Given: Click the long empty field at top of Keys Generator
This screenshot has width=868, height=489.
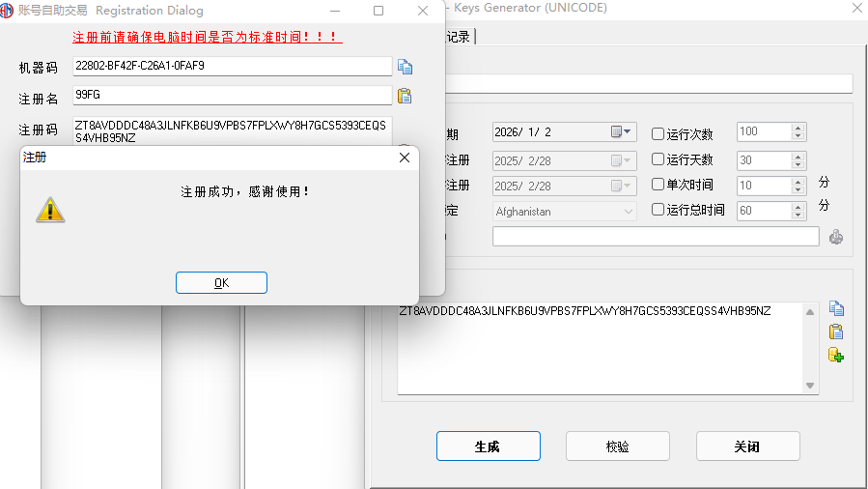Looking at the screenshot, I should 649,84.
